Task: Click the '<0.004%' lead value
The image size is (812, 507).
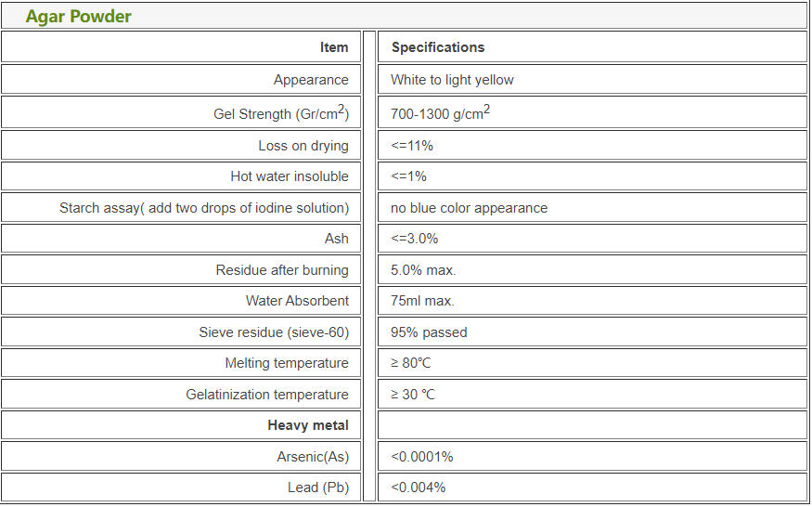Action: coord(418,487)
